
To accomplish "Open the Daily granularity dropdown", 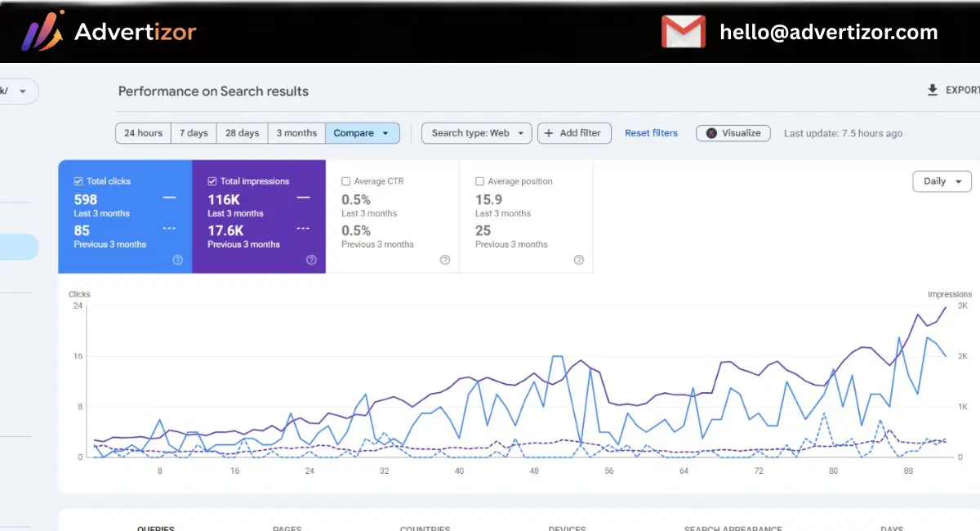I will pos(942,181).
